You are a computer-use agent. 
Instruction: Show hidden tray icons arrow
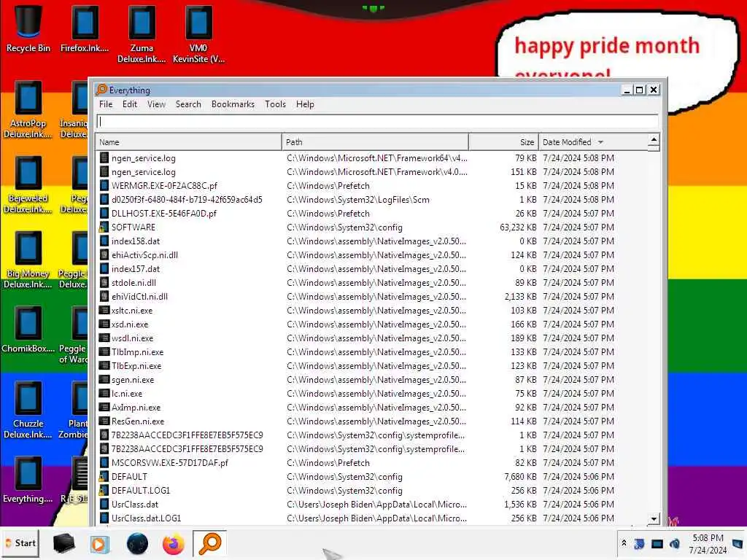tap(624, 542)
